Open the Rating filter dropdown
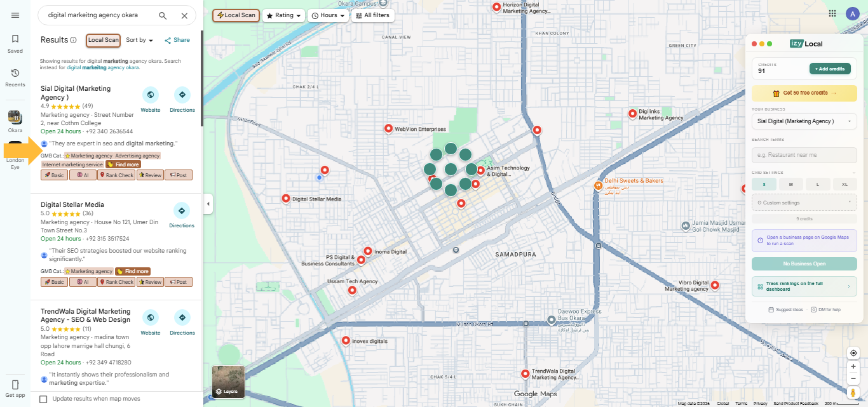Screen dimensions: 868x407 (x=283, y=15)
